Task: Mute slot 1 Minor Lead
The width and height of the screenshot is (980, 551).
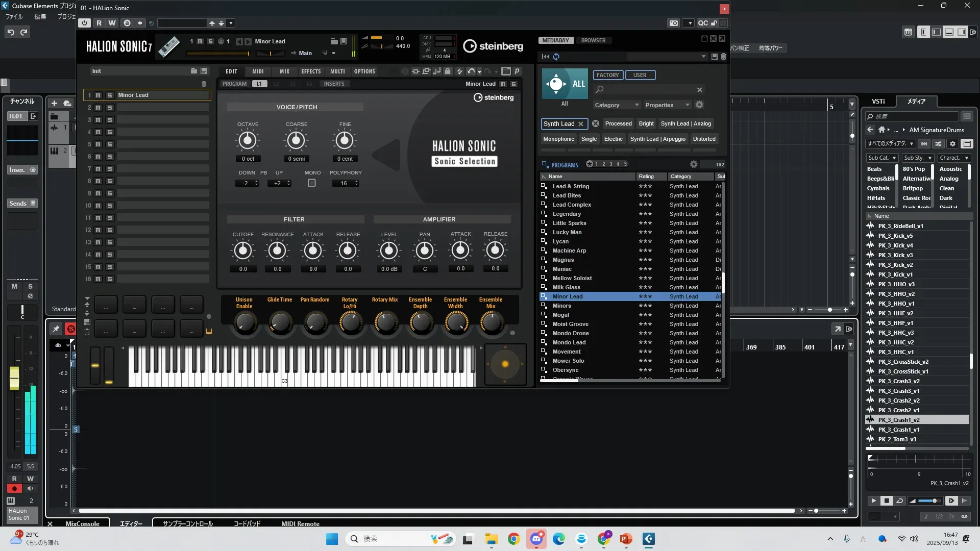Action: [x=99, y=95]
